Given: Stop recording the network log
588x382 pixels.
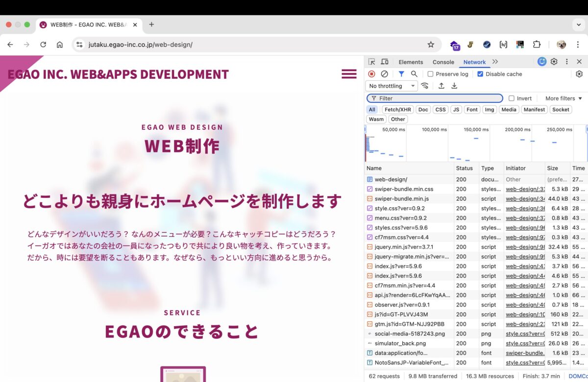Looking at the screenshot, I should (x=372, y=74).
